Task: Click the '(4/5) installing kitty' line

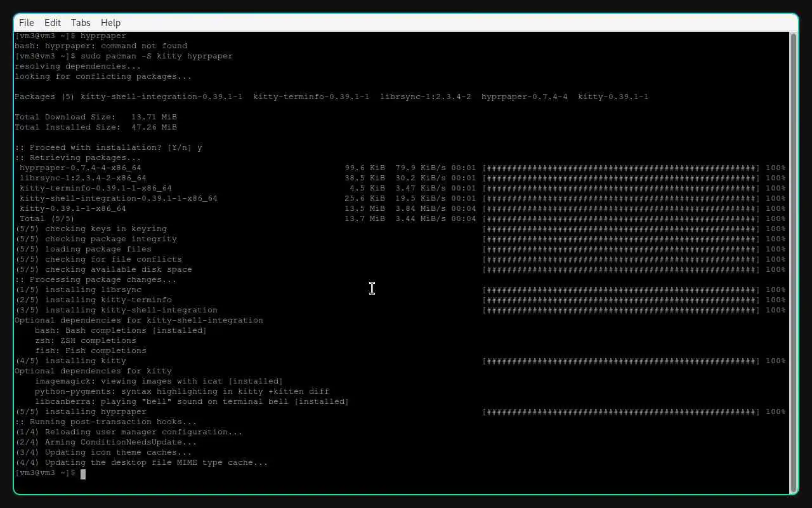Action: [400, 361]
